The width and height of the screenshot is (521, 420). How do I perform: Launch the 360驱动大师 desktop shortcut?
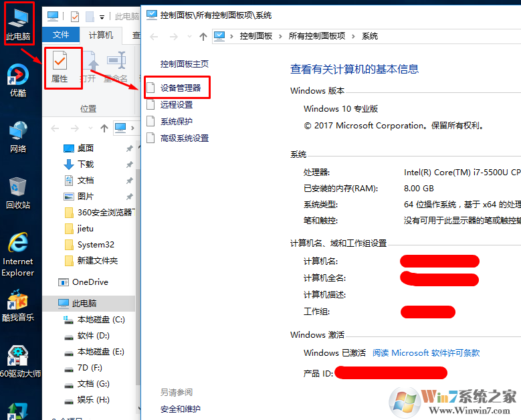point(19,362)
